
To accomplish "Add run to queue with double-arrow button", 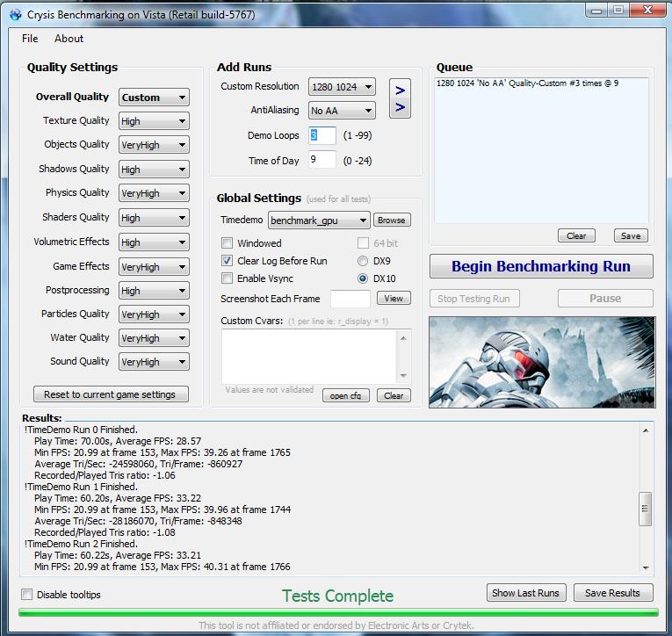I will [x=400, y=98].
